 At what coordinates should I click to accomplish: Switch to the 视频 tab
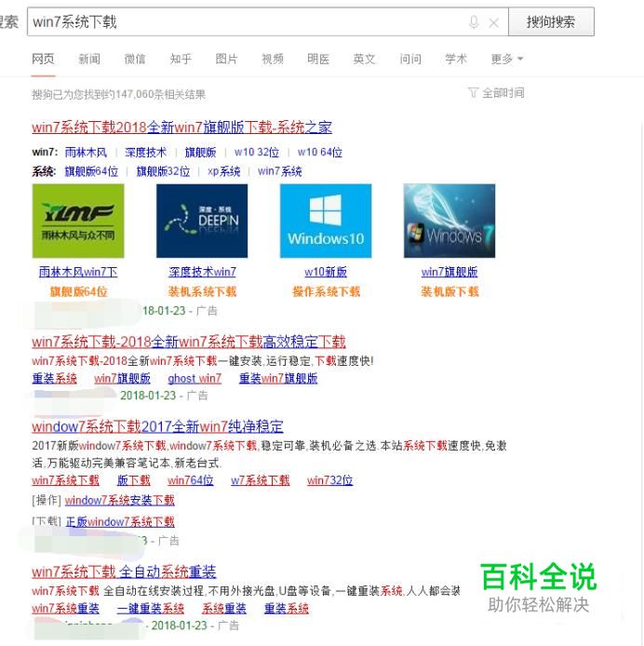coord(273,59)
